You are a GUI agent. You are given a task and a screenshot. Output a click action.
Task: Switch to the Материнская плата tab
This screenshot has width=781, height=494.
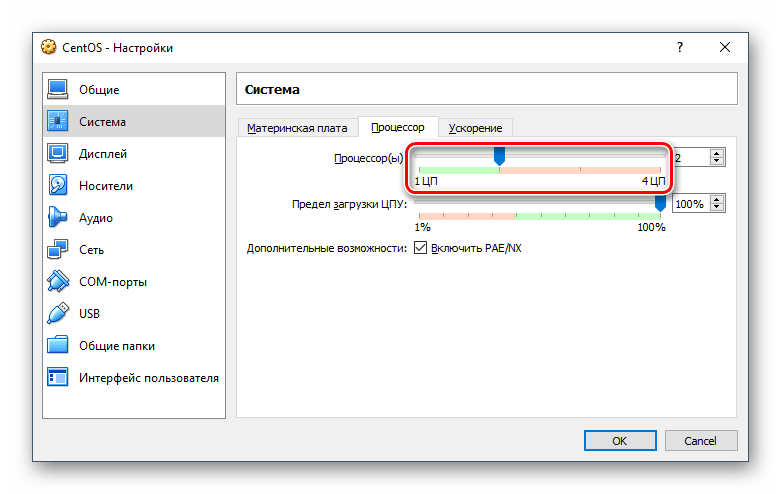[x=297, y=128]
